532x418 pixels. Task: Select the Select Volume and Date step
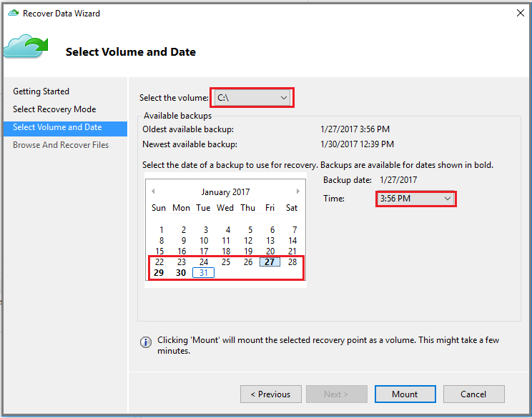pyautogui.click(x=66, y=127)
